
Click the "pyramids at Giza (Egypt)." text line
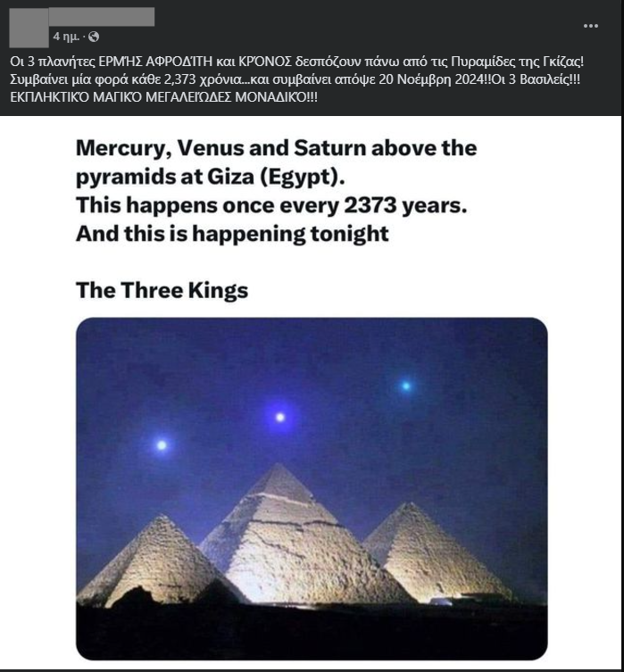(210, 177)
